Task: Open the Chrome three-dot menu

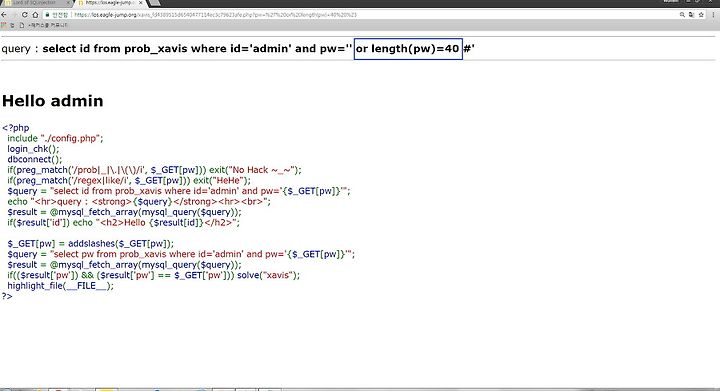Action: click(713, 15)
